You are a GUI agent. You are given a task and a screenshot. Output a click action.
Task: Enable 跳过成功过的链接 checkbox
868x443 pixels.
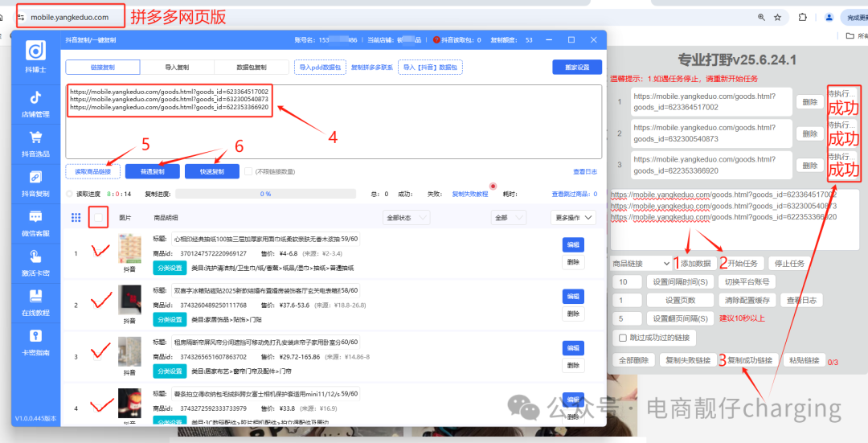click(x=623, y=338)
